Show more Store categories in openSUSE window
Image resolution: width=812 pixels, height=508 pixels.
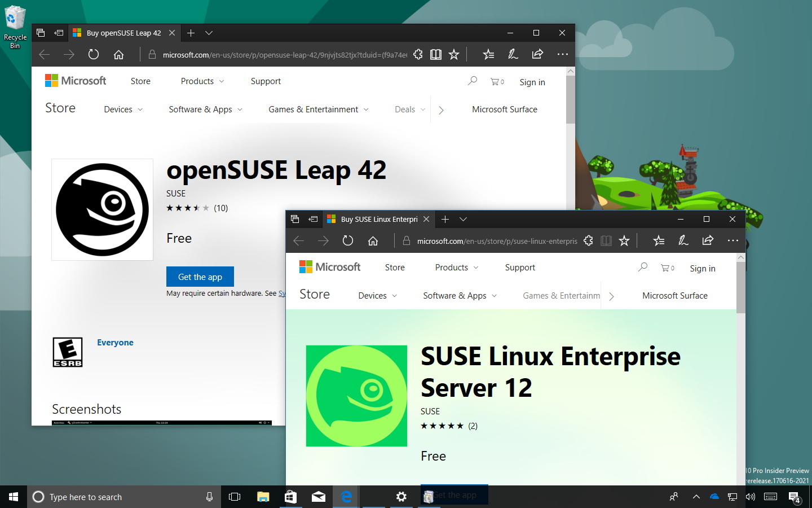(x=441, y=110)
